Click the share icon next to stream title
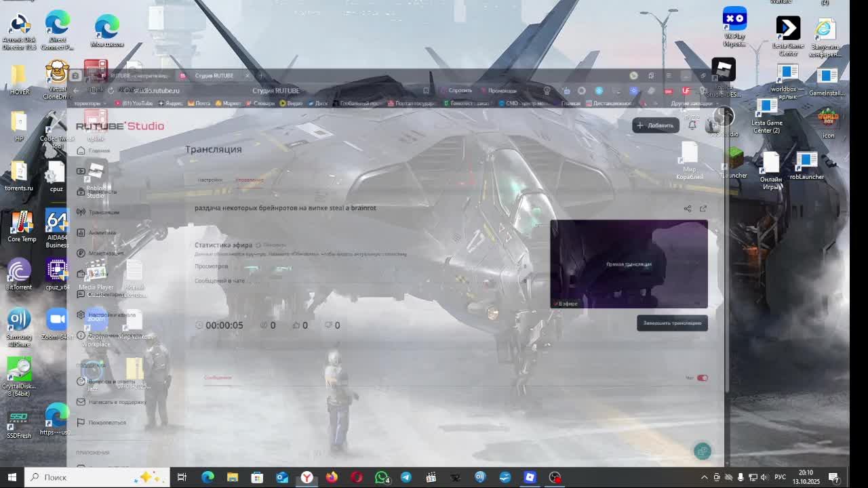This screenshot has height=488, width=868. (x=688, y=209)
